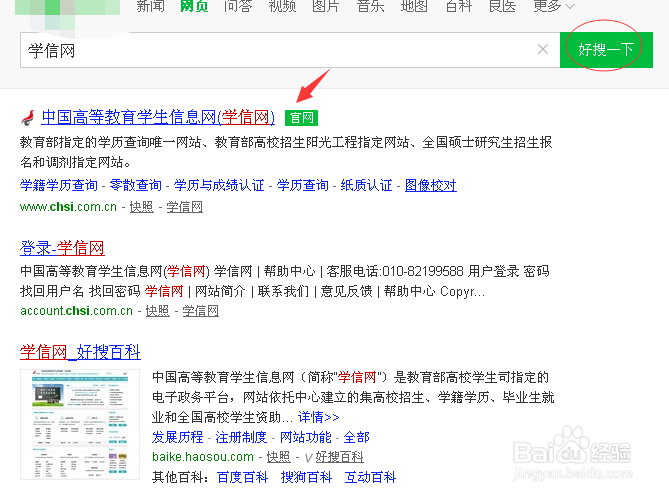This screenshot has width=669, height=497.
Task: Open the 学历查询 sublink
Action: tap(303, 185)
